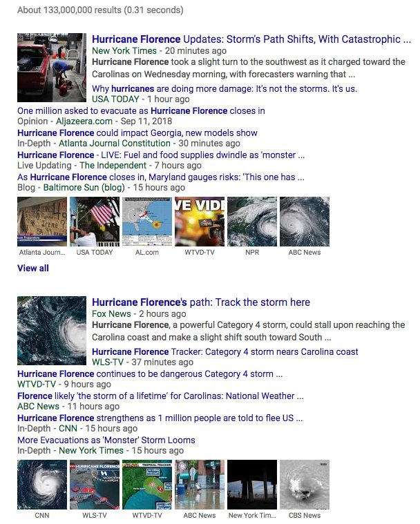The image size is (420, 524).
Task: Open 'Hurricane Florence could impact Georgia' link
Action: pos(137,133)
